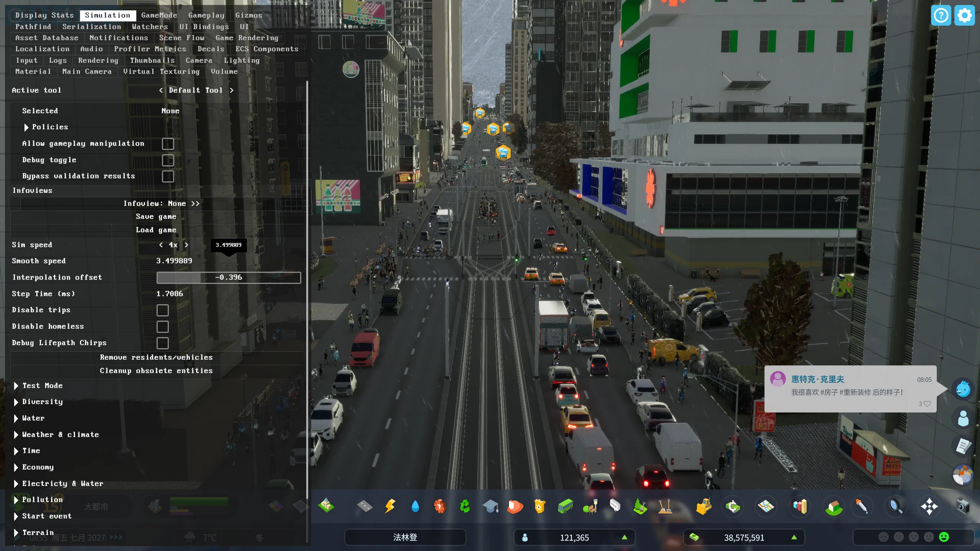Open the Asset Database menu
This screenshot has height=551, width=980.
(46, 37)
